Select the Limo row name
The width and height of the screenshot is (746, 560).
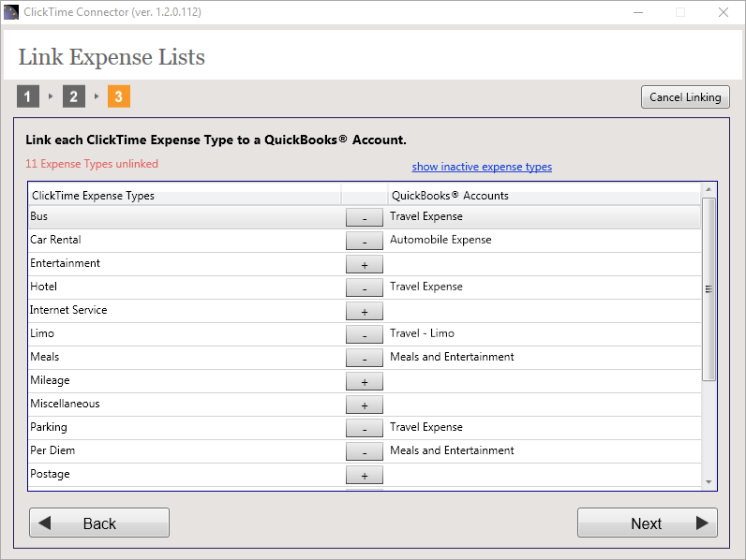(42, 333)
